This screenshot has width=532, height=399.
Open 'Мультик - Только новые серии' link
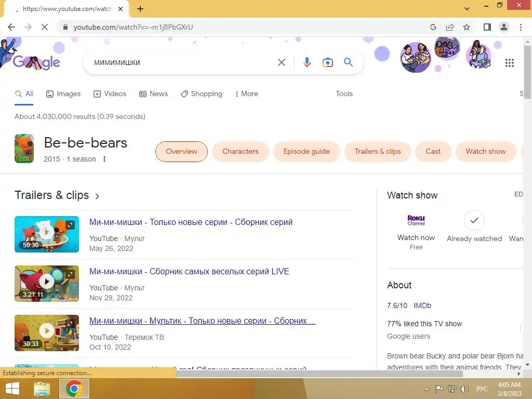202,321
